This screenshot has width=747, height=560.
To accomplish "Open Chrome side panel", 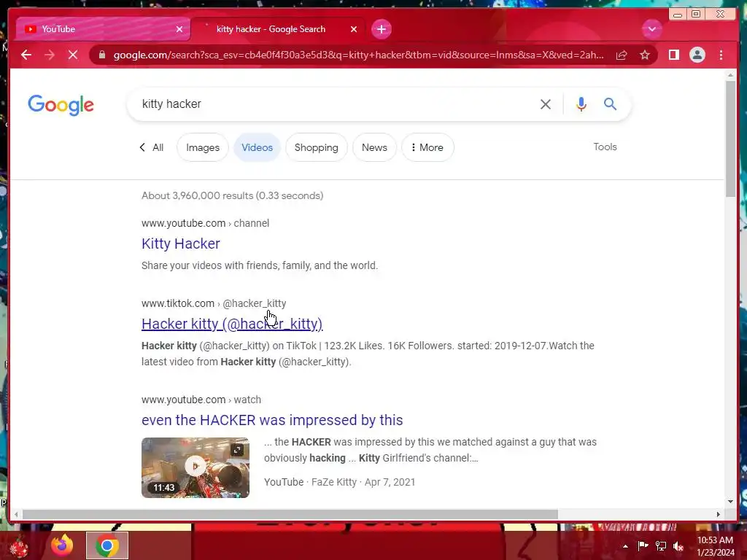I will point(673,55).
